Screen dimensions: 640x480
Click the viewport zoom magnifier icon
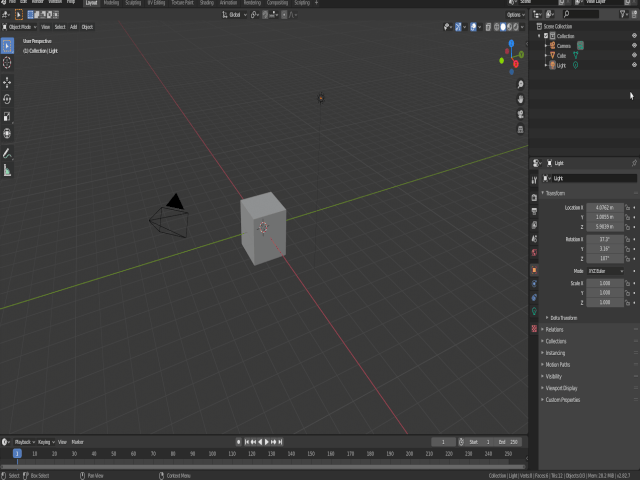tap(520, 84)
